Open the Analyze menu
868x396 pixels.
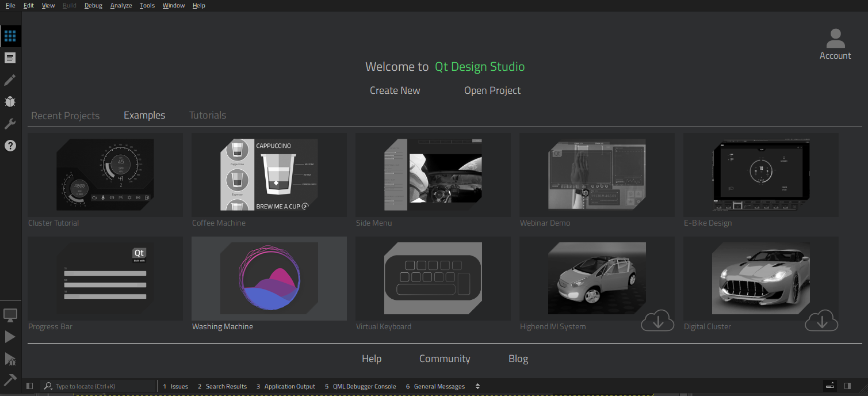(x=121, y=5)
